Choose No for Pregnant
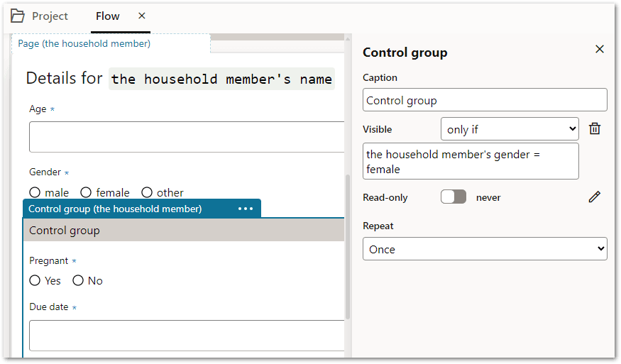This screenshot has width=621, height=364. [78, 280]
